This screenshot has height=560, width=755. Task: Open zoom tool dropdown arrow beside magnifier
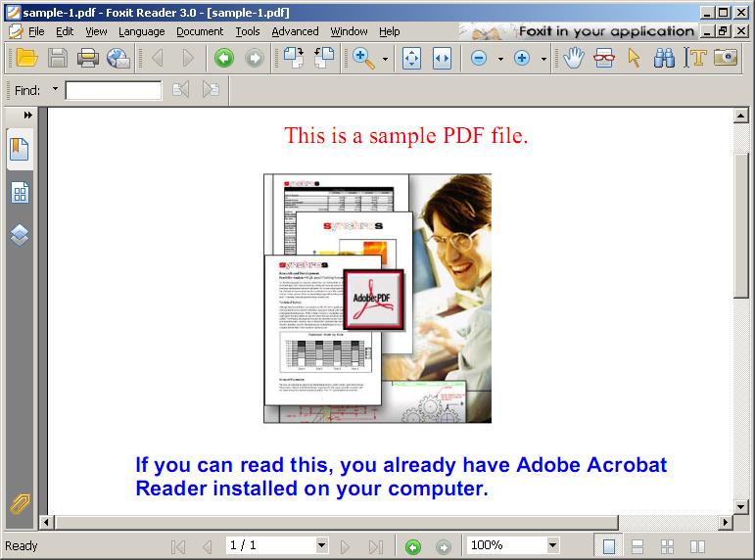385,59
